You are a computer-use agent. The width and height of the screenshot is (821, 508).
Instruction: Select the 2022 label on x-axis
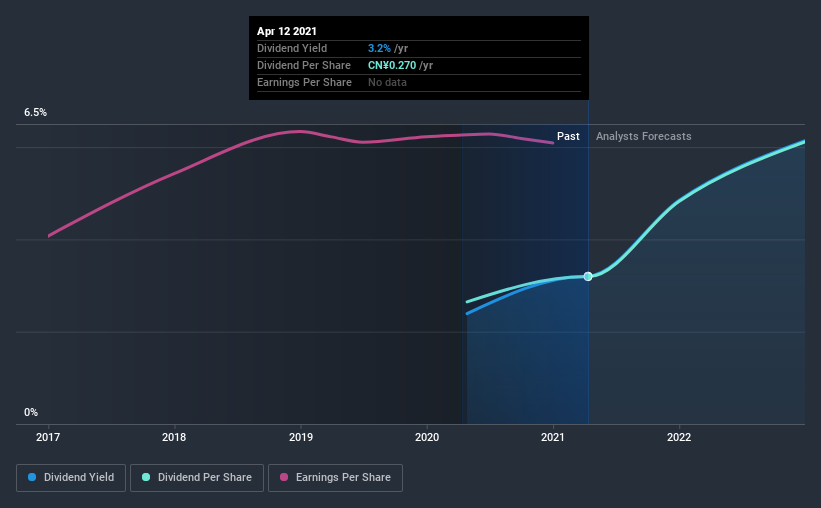tap(679, 437)
